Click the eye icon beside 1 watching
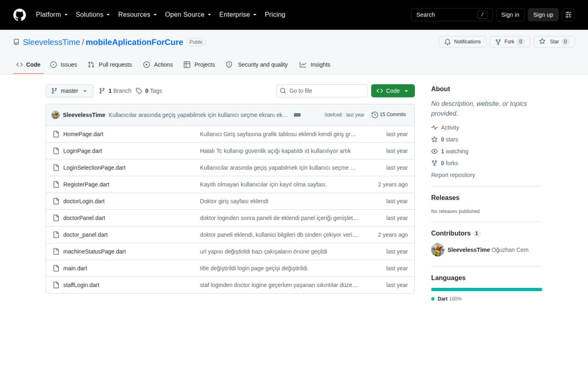Viewport: 588px width, 368px height. 435,151
